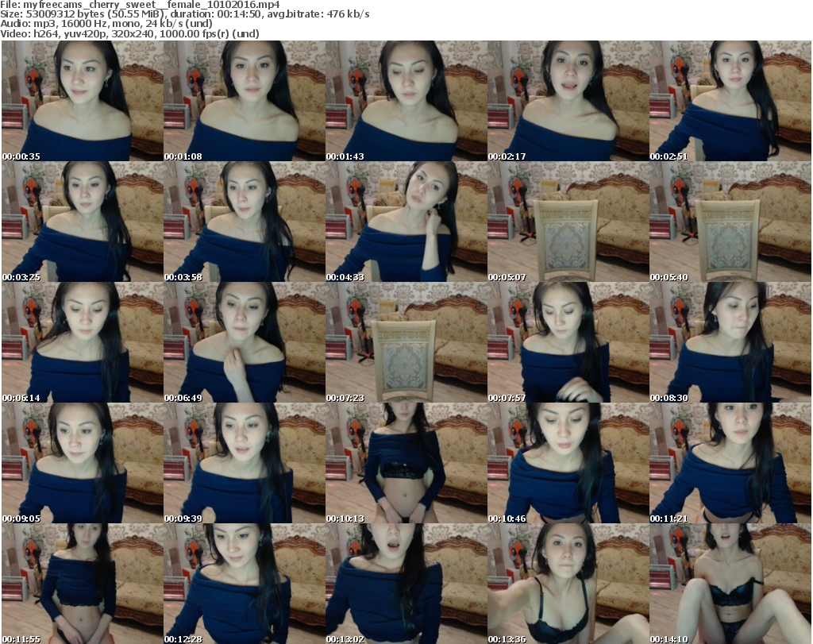813x644 pixels.
Task: Select the empty-chair frame at 00:05:07
Action: 568,222
